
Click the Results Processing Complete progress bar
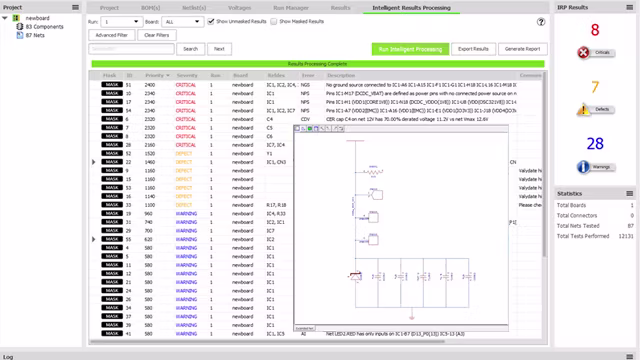click(318, 64)
